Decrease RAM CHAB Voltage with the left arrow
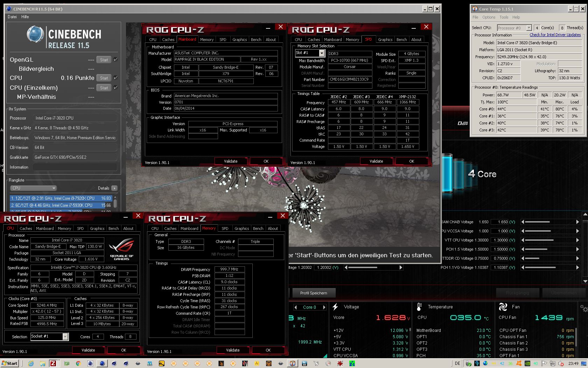This screenshot has width=588, height=368. [523, 222]
